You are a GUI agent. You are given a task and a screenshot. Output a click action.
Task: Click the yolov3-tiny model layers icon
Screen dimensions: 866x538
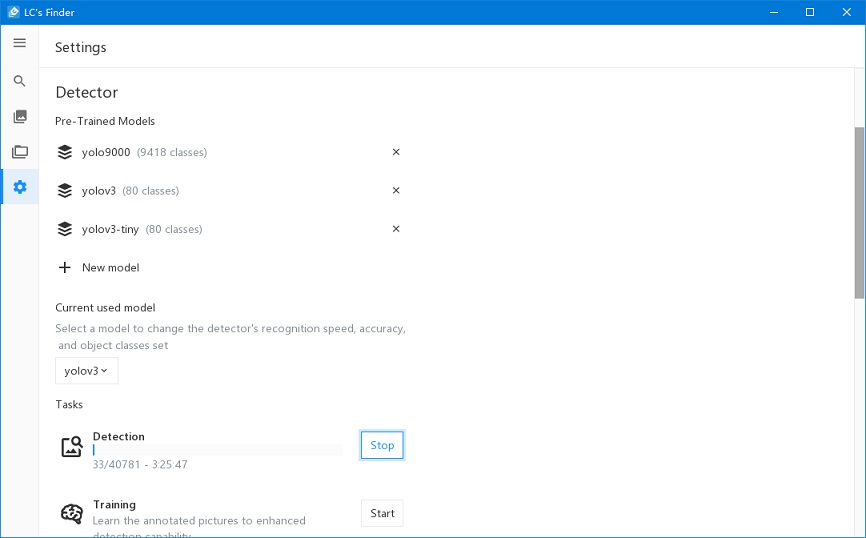(x=65, y=229)
